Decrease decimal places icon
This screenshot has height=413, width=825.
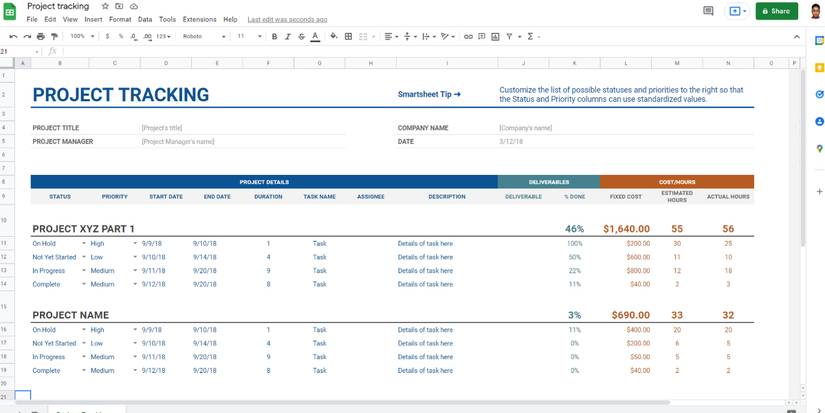click(134, 37)
